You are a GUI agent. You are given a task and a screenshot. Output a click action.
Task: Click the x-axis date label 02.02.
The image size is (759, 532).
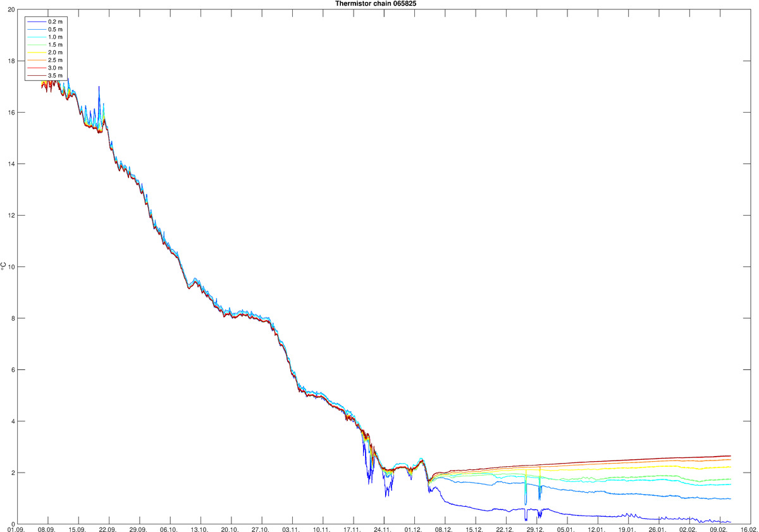(x=688, y=529)
